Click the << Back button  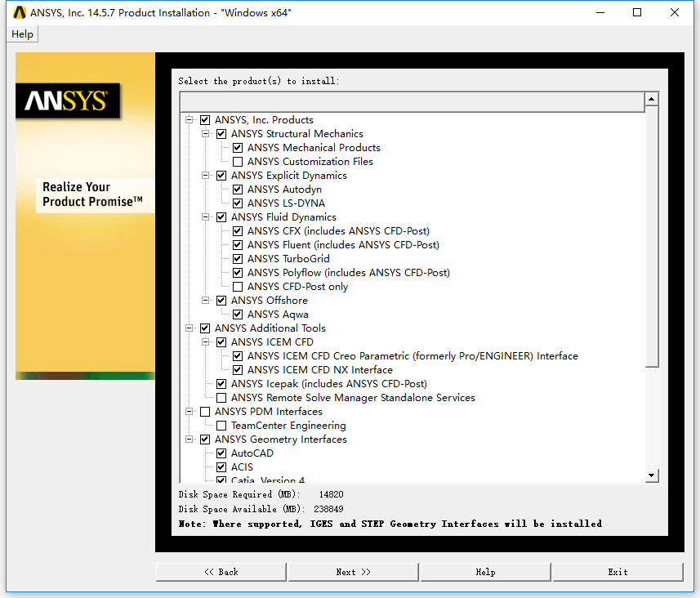pos(221,572)
